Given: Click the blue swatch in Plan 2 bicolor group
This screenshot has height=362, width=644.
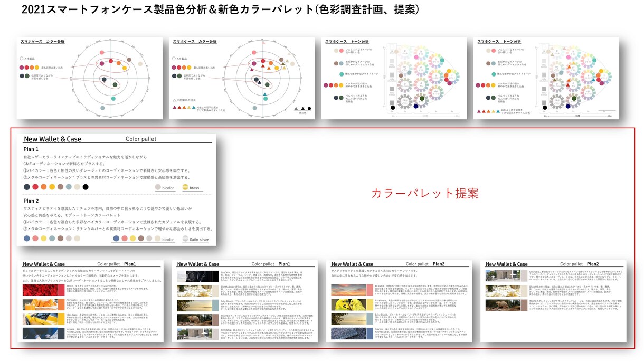Looking at the screenshot, I should pyautogui.click(x=116, y=239).
